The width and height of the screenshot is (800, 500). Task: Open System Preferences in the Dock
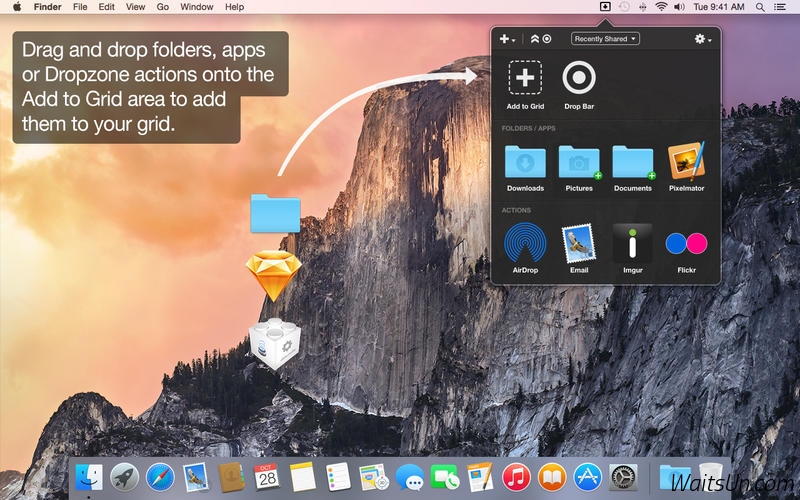point(623,478)
